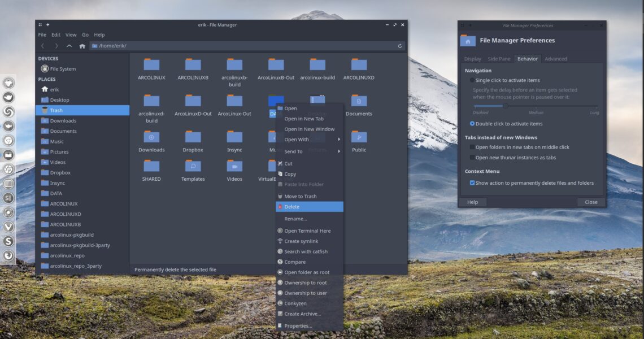Click the Help button in Preferences
This screenshot has height=339, width=644.
coord(472,202)
